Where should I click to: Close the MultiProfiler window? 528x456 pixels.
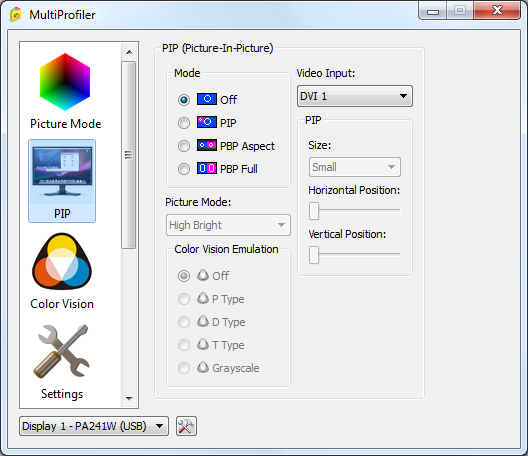pyautogui.click(x=497, y=10)
